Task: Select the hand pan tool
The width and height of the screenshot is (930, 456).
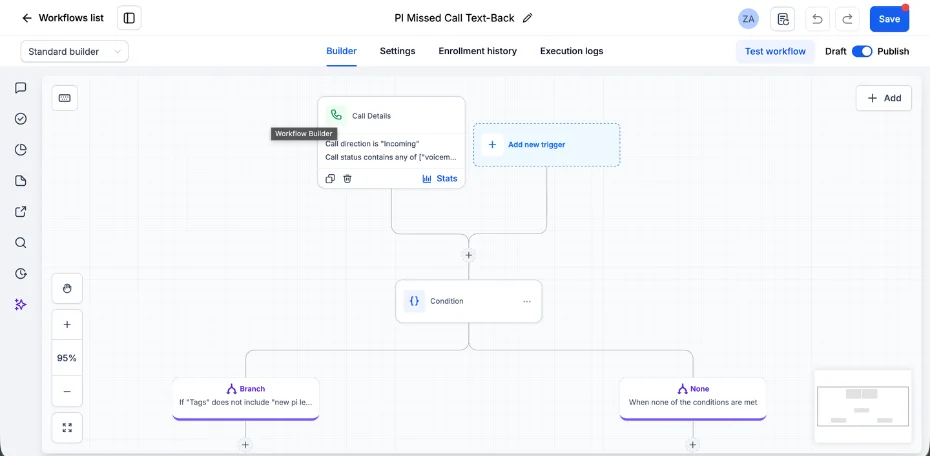Action: click(67, 289)
